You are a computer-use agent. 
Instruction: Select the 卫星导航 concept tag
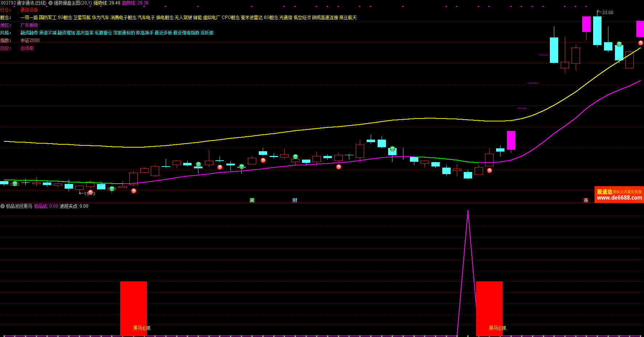[x=82, y=18]
